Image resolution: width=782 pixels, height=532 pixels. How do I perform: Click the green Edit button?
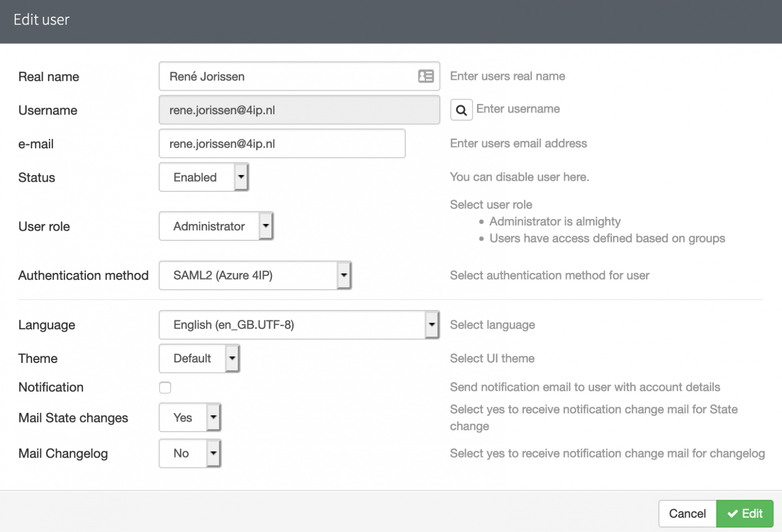pos(745,513)
